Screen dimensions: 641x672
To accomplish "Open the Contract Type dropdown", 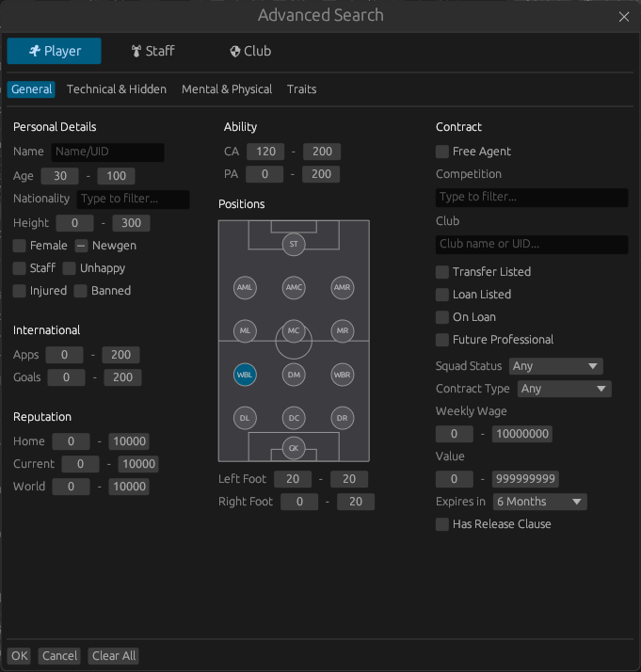I will 564,389.
